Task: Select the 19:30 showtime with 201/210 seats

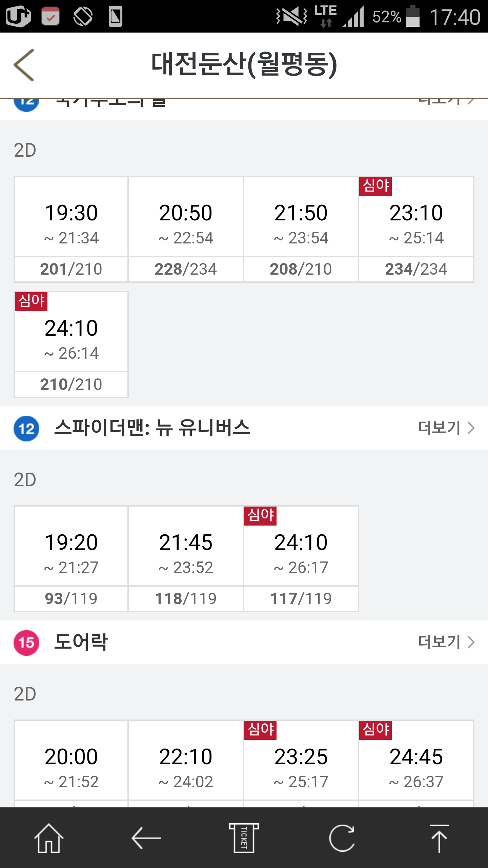Action: (71, 229)
